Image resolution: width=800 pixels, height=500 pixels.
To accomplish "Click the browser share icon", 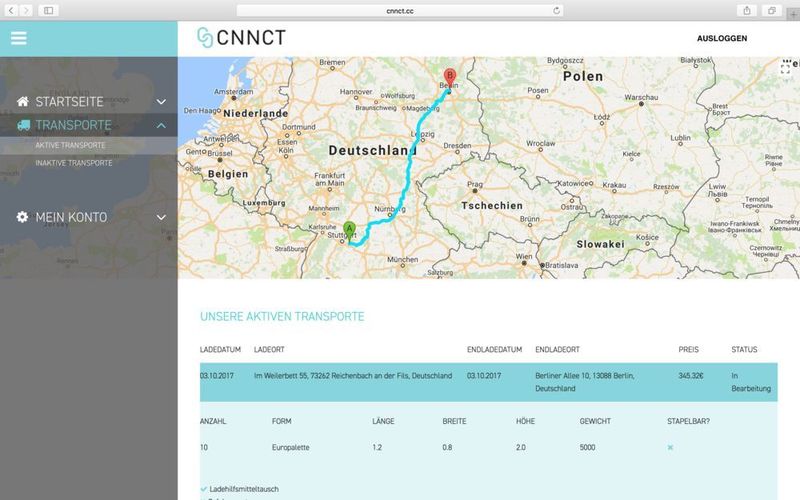I will tap(747, 10).
